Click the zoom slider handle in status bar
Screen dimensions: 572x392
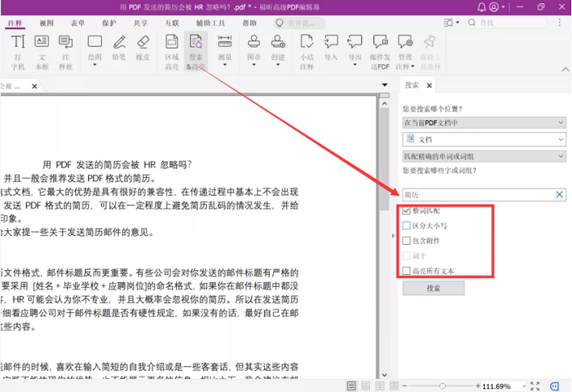(443, 386)
